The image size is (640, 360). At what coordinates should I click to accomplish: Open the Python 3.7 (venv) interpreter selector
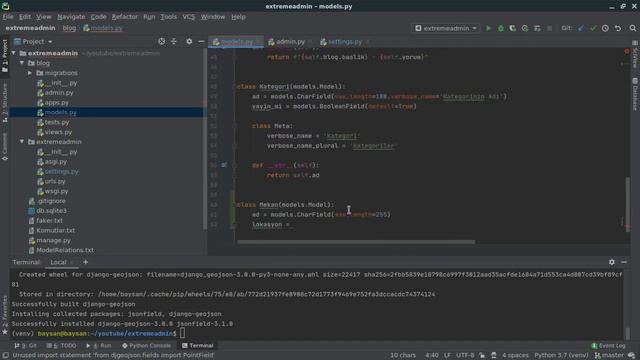[561, 355]
